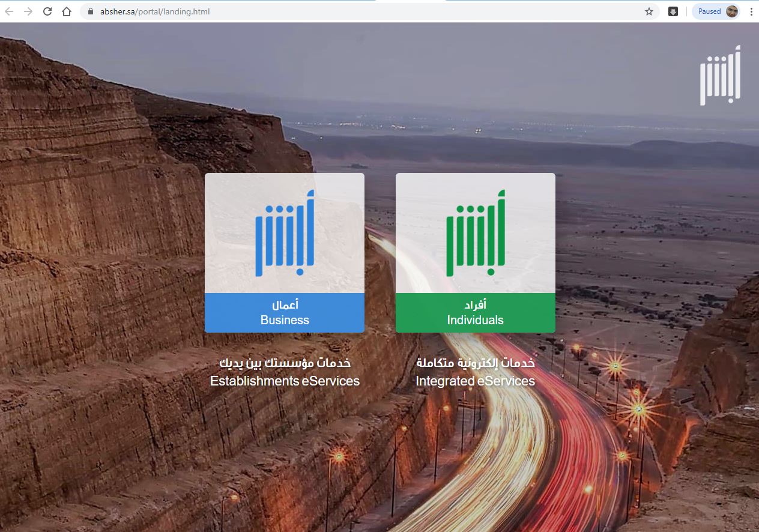
Task: Click Arabic text خدمات إلكترونية متكاملة
Action: click(476, 363)
